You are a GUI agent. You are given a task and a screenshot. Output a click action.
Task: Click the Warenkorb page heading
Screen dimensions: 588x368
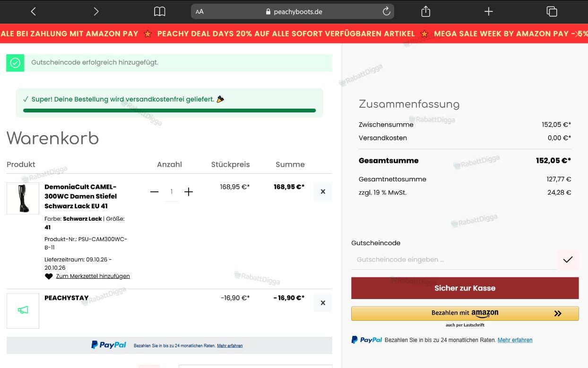53,138
